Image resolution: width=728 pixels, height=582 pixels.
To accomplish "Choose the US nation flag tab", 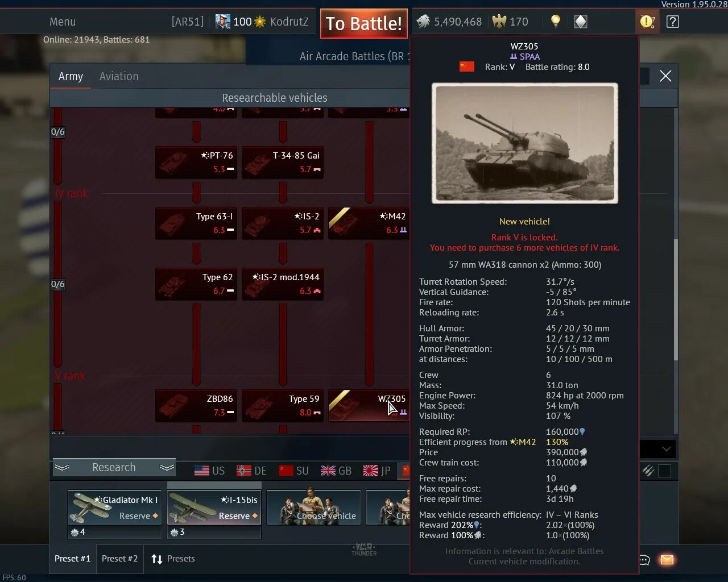I will coord(209,471).
